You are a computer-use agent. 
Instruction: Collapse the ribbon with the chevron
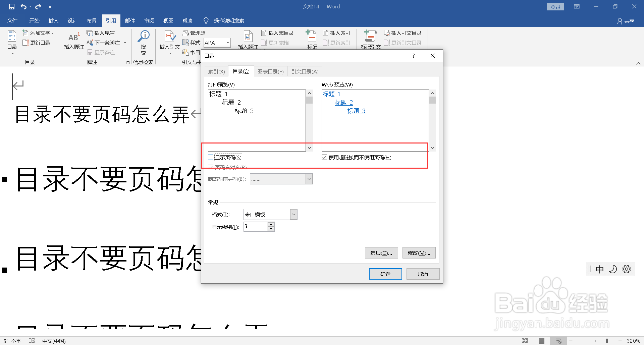[638, 63]
